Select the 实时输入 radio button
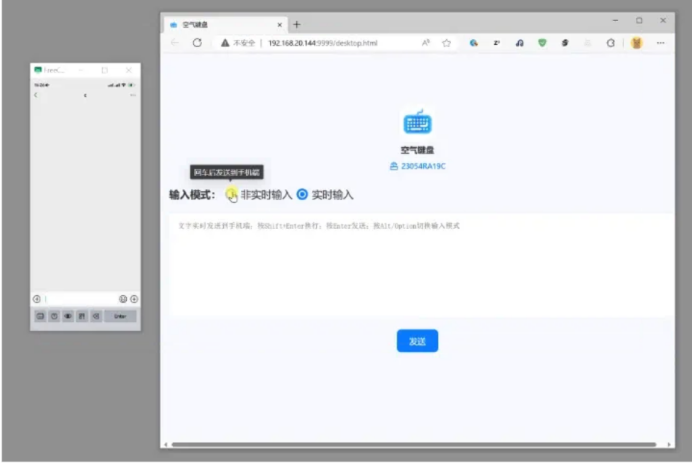The height and width of the screenshot is (463, 692). point(302,194)
